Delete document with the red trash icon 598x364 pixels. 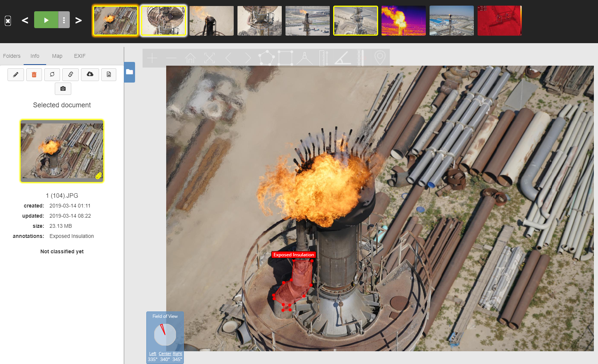[x=34, y=75]
